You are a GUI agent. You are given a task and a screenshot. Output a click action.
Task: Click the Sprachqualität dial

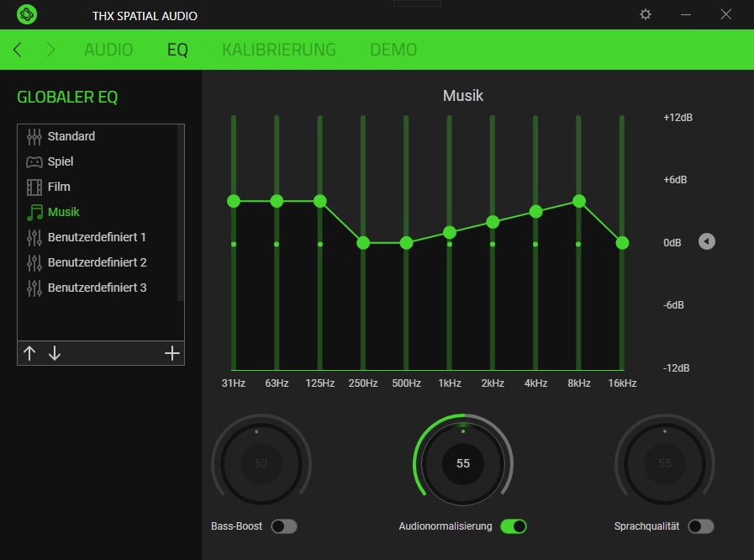pos(665,463)
